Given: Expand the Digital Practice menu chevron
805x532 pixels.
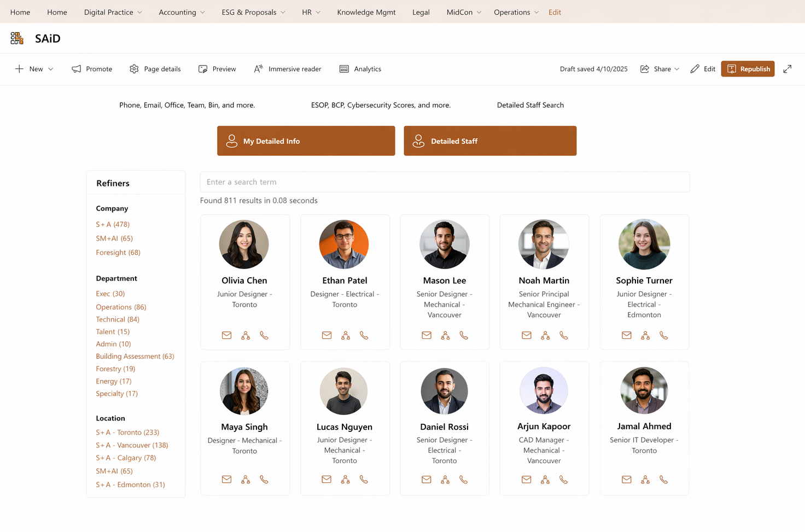Looking at the screenshot, I should click(x=140, y=12).
